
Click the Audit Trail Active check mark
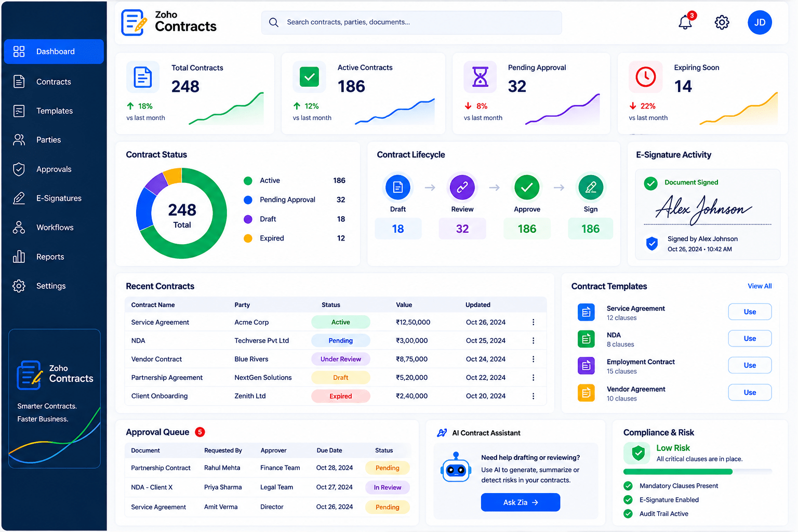pyautogui.click(x=628, y=514)
